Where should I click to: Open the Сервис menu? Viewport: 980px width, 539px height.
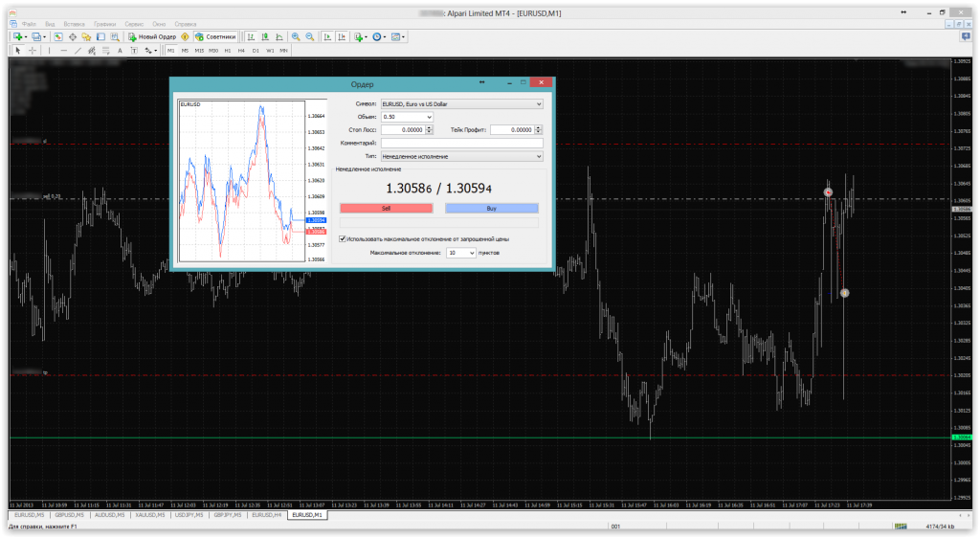134,22
